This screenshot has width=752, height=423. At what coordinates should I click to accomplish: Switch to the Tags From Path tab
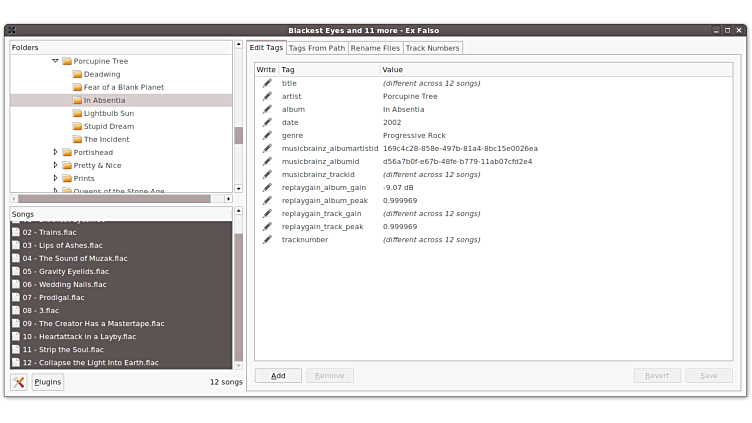[317, 48]
